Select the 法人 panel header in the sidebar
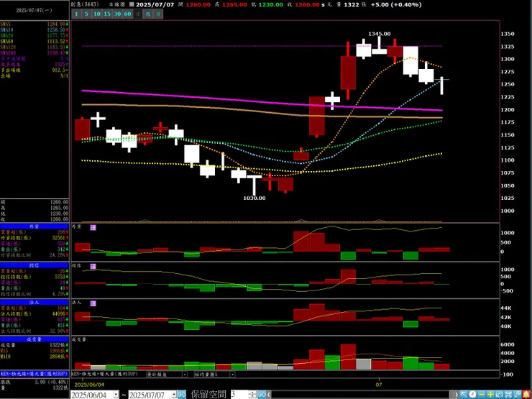Image resolution: width=532 pixels, height=399 pixels. coord(35,302)
